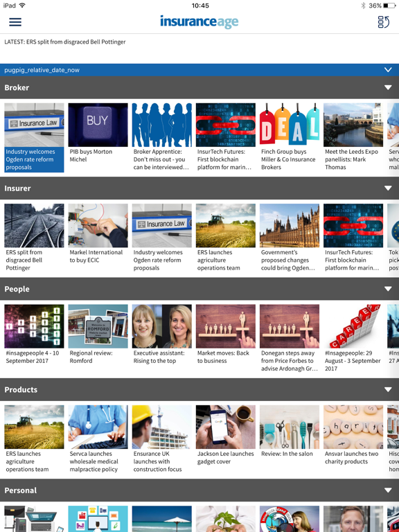Image resolution: width=399 pixels, height=532 pixels.
Task: Open Personal section man portrait thumbnail
Action: click(353, 519)
